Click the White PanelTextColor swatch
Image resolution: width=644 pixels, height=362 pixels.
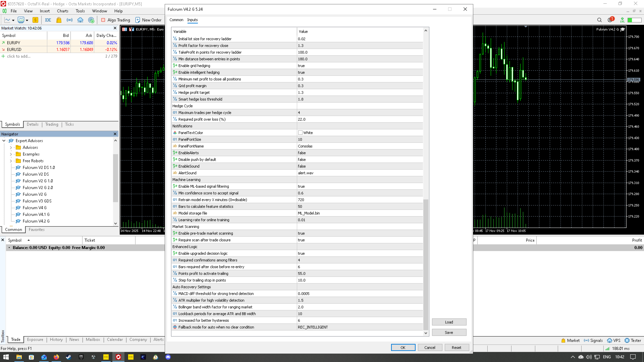[300, 133]
